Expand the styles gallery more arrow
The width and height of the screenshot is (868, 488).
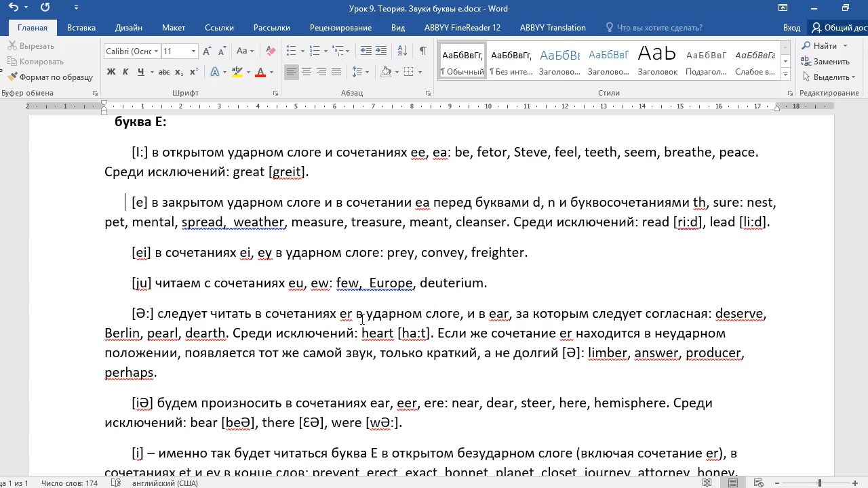[x=785, y=75]
